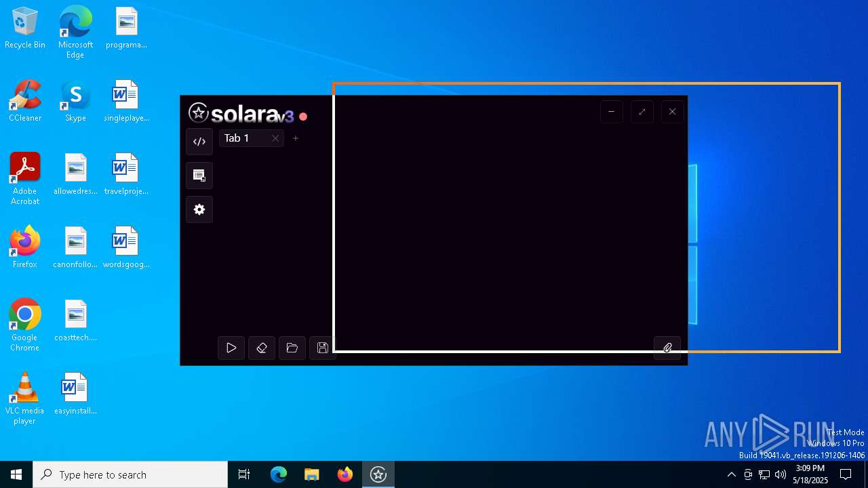The width and height of the screenshot is (868, 488).
Task: Open Firefox from the taskbar
Action: (345, 474)
